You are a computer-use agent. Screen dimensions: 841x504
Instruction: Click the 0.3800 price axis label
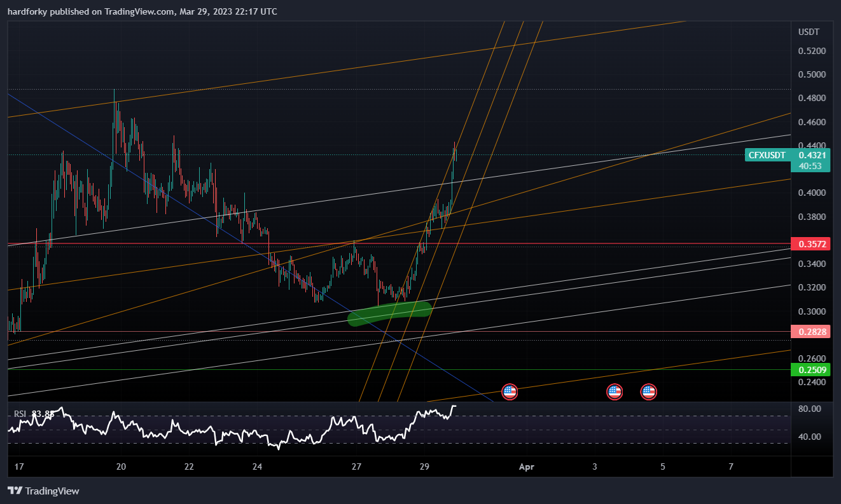pyautogui.click(x=812, y=217)
